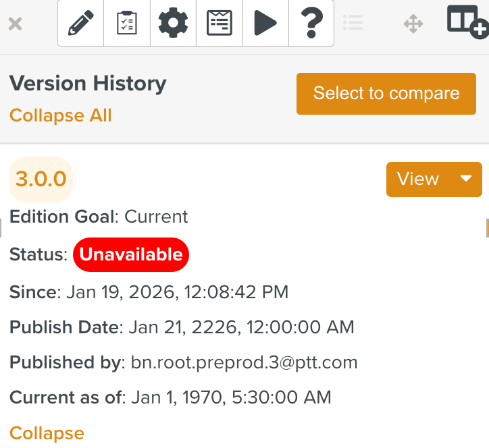Collapse the 3.0.0 version details
489x448 pixels.
pyautogui.click(x=47, y=432)
